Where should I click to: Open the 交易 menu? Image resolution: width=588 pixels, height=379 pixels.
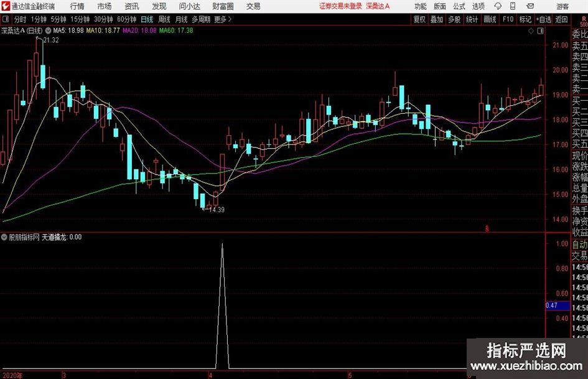point(253,6)
